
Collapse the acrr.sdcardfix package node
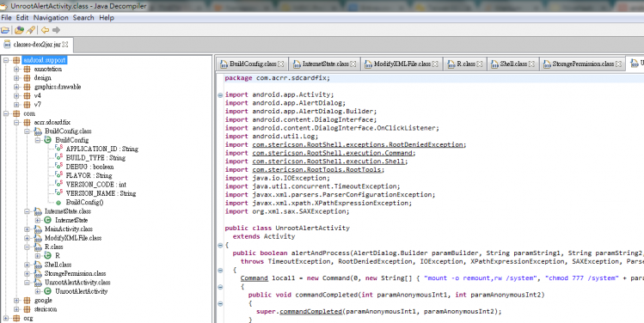[x=16, y=122]
